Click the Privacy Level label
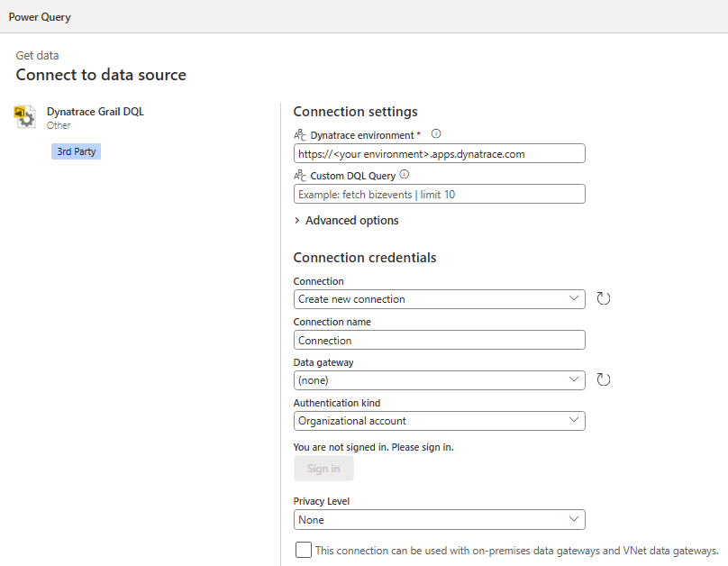This screenshot has height=566, width=728. 322,501
